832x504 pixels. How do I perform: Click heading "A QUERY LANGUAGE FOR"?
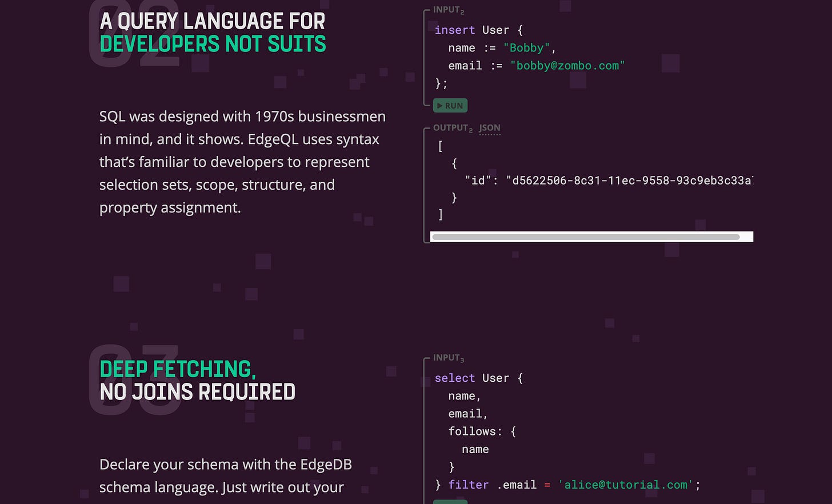click(x=213, y=22)
